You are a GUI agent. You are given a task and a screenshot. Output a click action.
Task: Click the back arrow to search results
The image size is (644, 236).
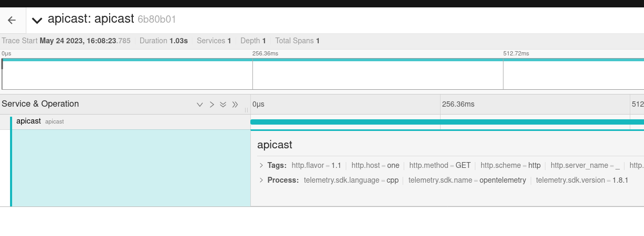click(x=12, y=20)
